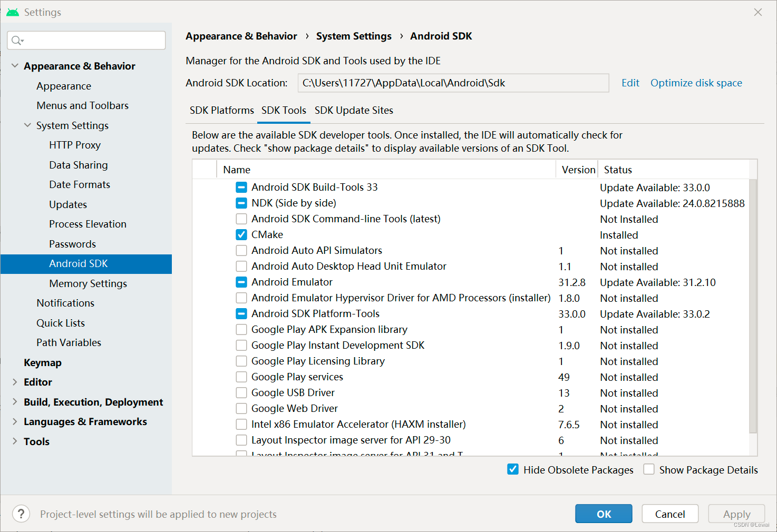Click the Name column header
The image size is (777, 532).
pyautogui.click(x=386, y=170)
